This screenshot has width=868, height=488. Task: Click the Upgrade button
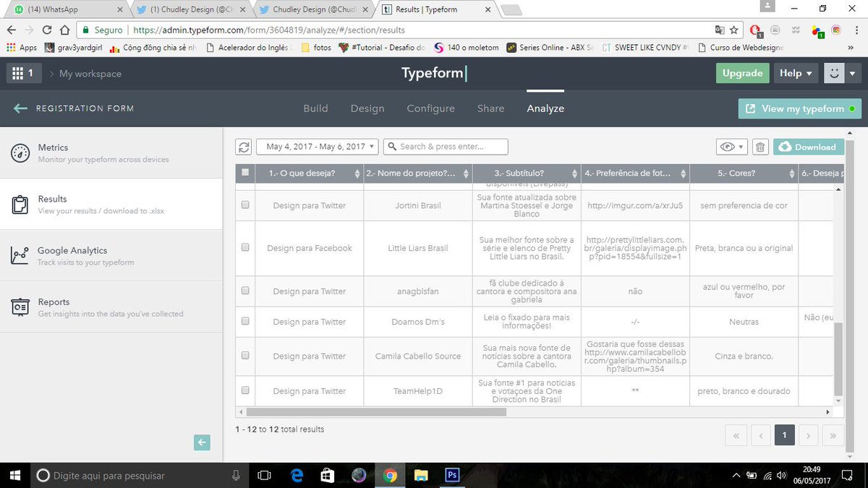click(x=742, y=73)
